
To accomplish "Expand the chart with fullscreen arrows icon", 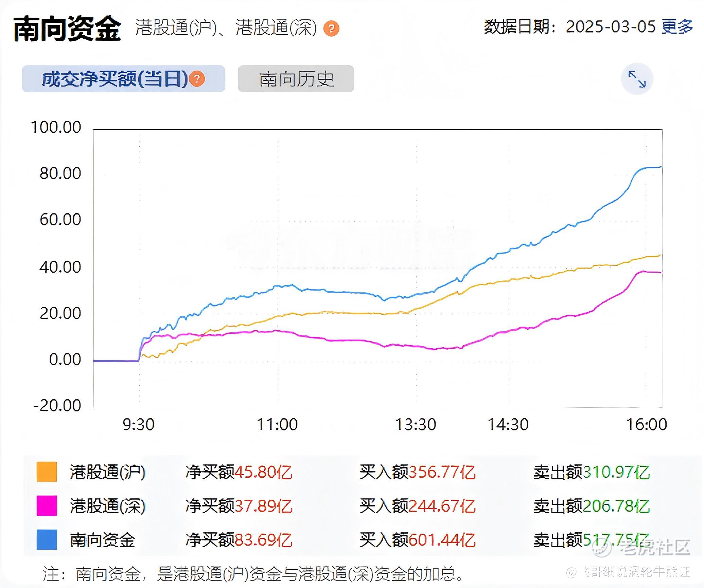I will click(x=637, y=79).
